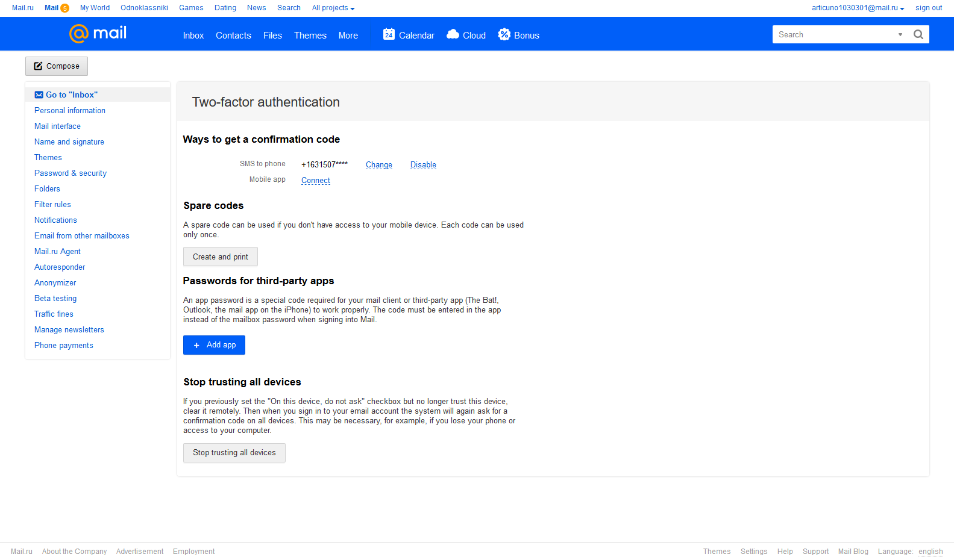This screenshot has height=560, width=954.
Task: Open the Bonus icon in header
Action: [x=504, y=34]
